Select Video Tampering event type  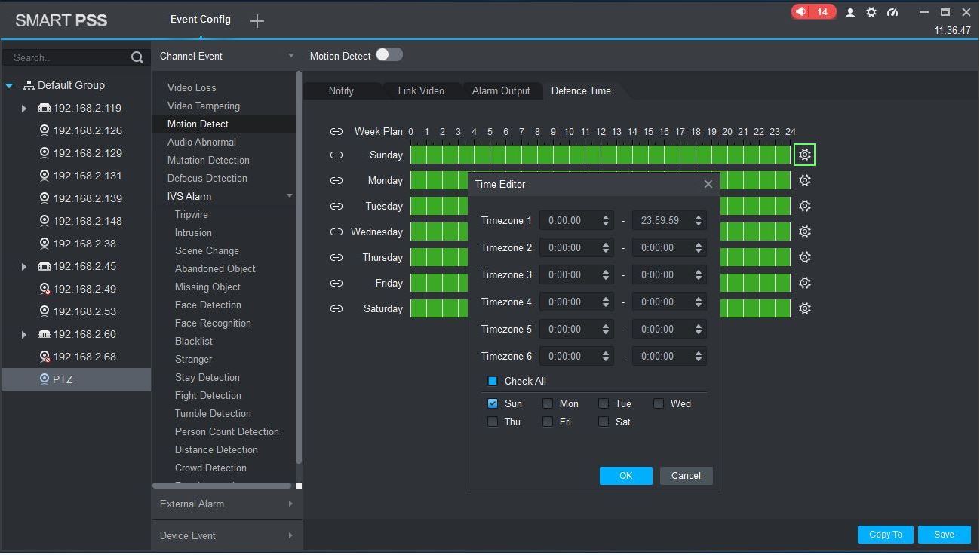[204, 106]
